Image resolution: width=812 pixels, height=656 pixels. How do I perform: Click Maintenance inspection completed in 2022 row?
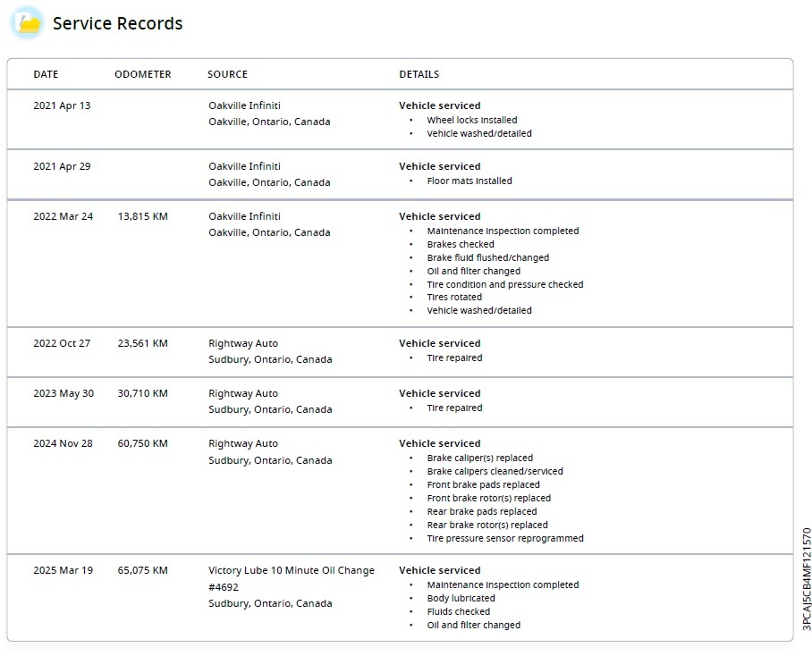point(503,231)
